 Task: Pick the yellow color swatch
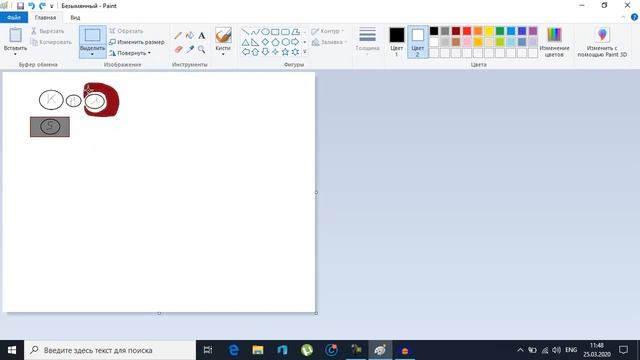coord(489,31)
